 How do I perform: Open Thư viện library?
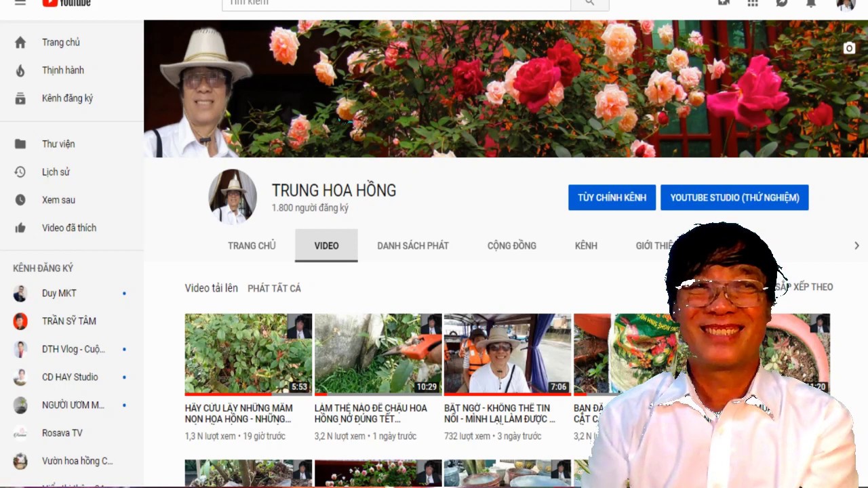(72, 144)
